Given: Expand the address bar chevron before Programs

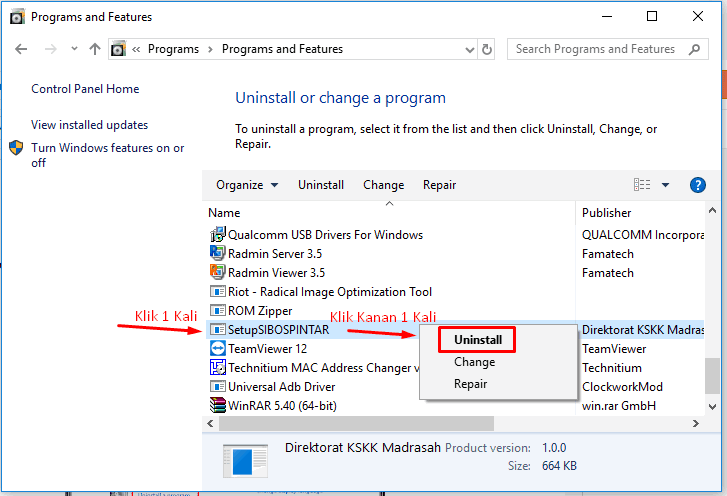Looking at the screenshot, I should pos(136,49).
